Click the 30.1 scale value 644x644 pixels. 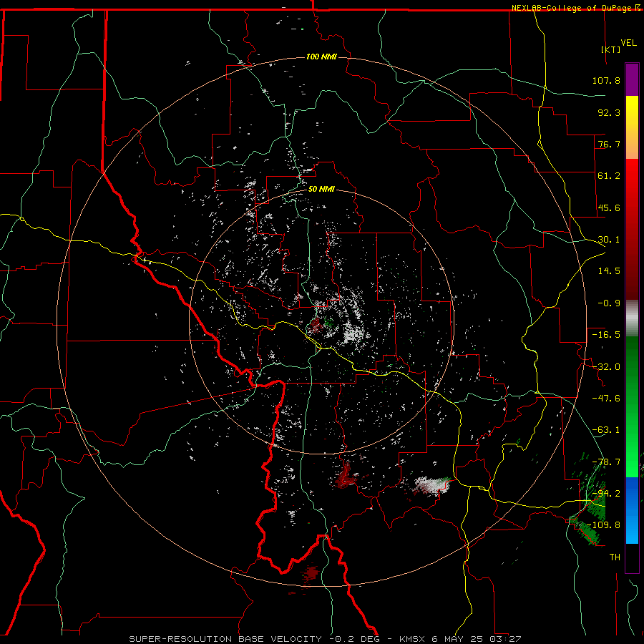[609, 240]
